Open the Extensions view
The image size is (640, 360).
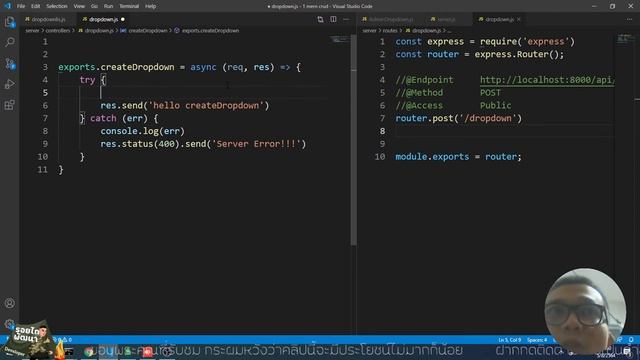pyautogui.click(x=9, y=105)
